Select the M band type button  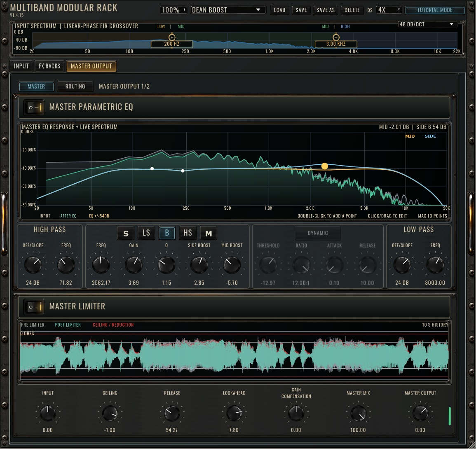pos(209,233)
